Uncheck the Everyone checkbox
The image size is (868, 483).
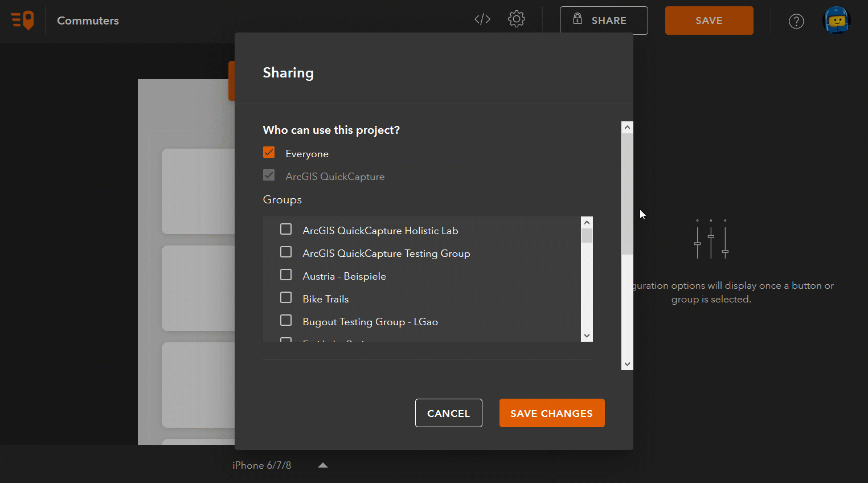269,153
